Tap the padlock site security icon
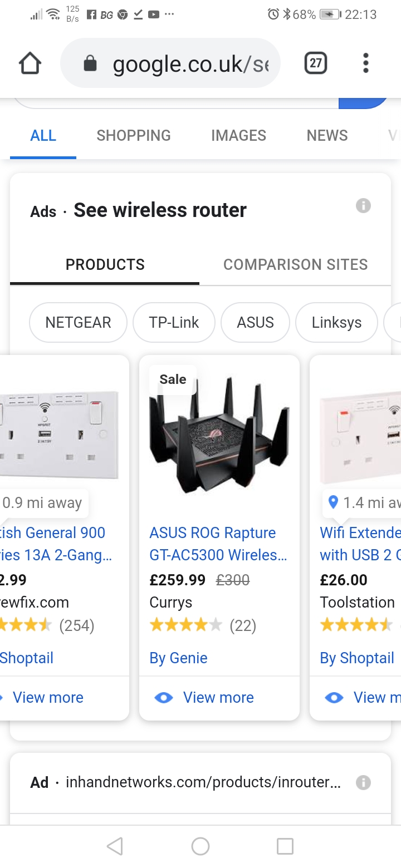Screen dimensions: 401x868 click(90, 64)
